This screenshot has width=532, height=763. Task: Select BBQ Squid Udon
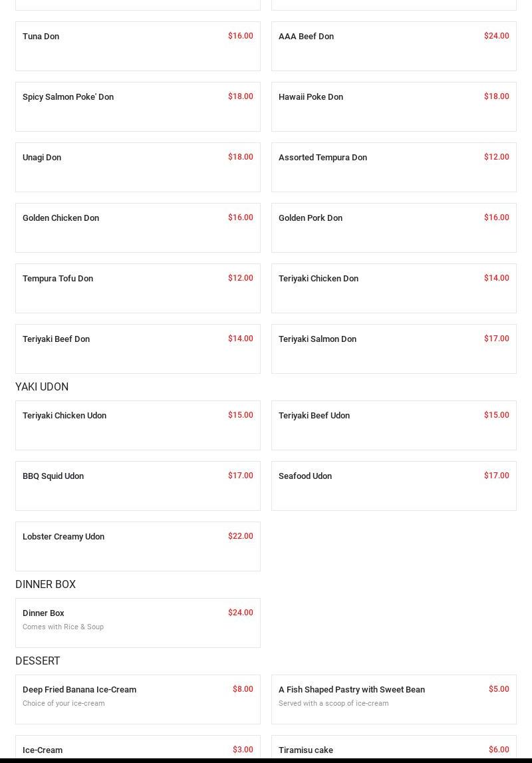coord(138,486)
